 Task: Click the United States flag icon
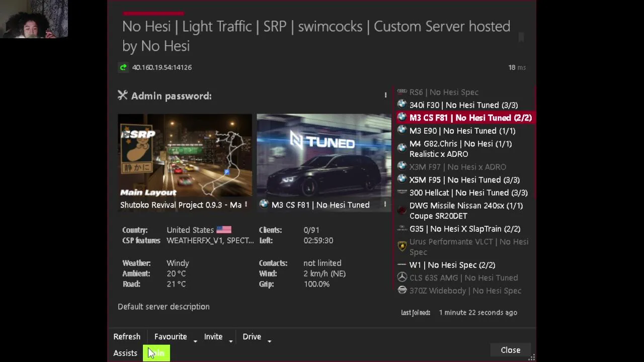coord(224,230)
